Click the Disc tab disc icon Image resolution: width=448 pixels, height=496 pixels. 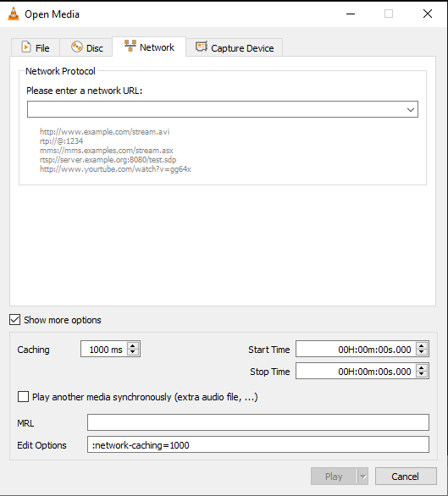coord(76,47)
